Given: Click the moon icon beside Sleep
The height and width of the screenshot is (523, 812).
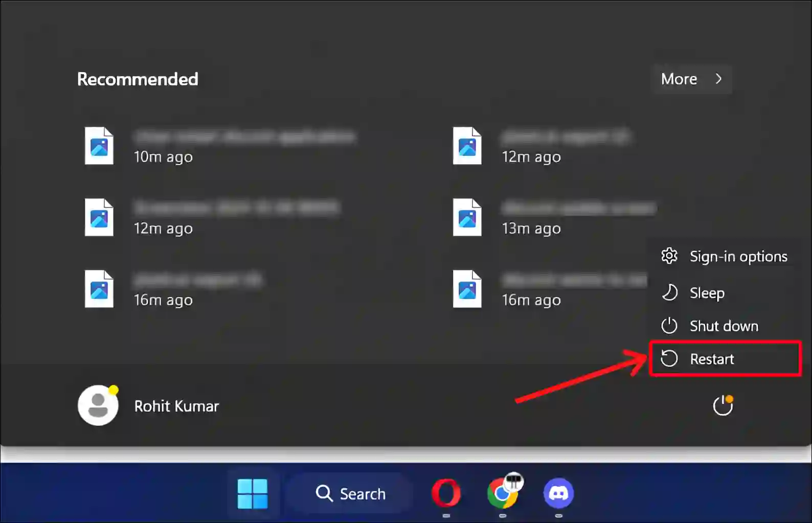Looking at the screenshot, I should click(669, 292).
